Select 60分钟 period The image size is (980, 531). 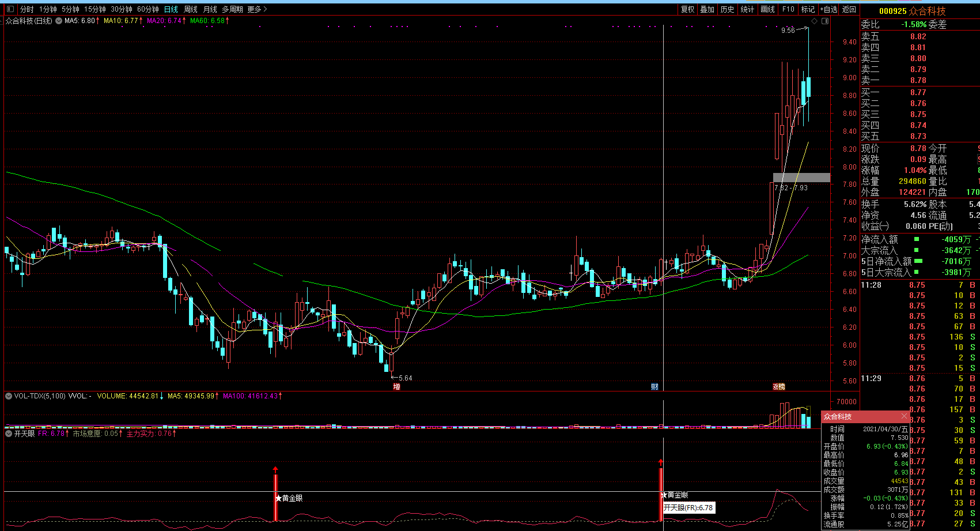tap(148, 9)
